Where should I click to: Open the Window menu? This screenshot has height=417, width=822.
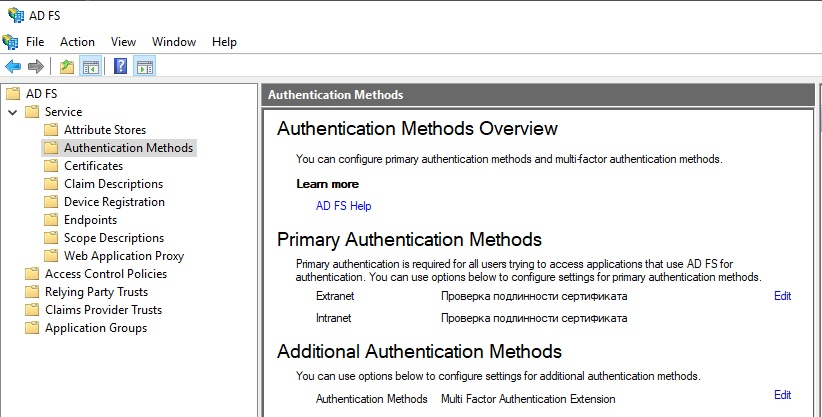(174, 42)
